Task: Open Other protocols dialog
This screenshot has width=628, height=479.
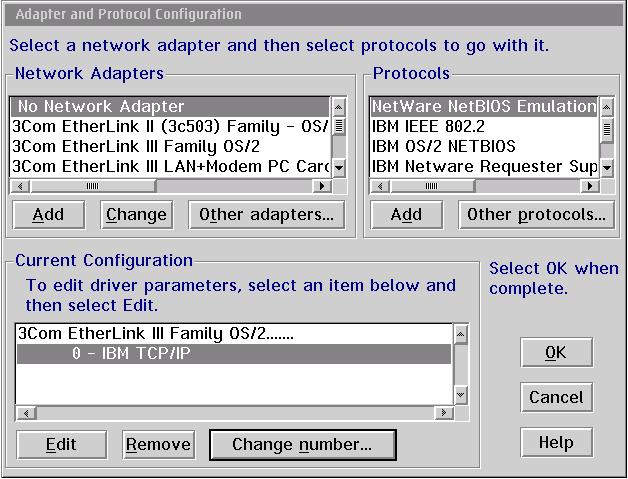Action: click(x=536, y=214)
